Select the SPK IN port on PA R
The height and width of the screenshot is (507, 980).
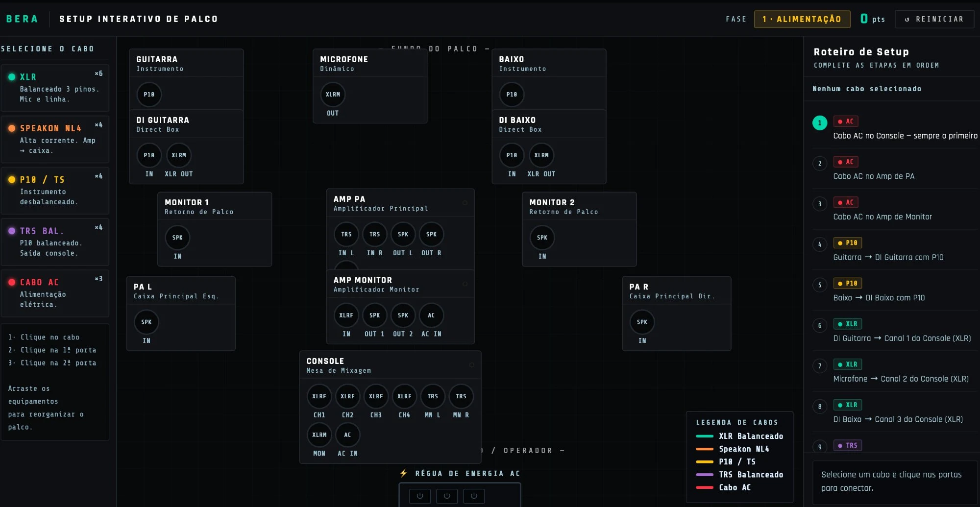click(x=642, y=322)
